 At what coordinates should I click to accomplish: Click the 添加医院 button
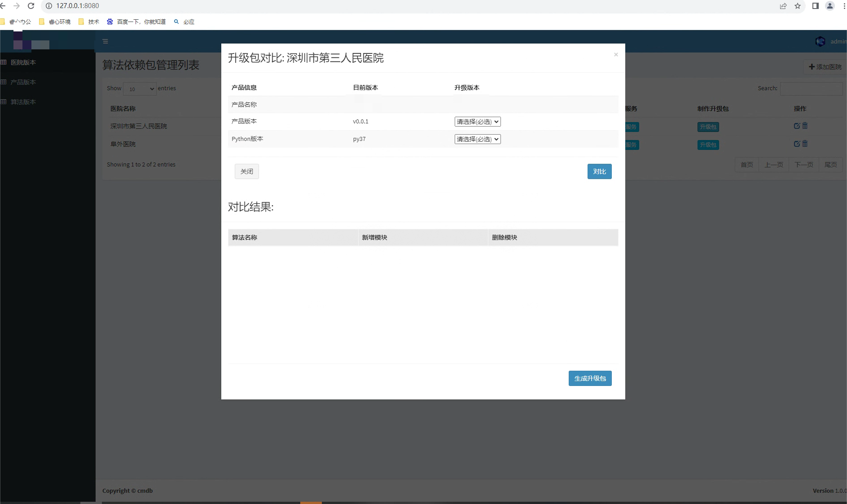coord(825,67)
